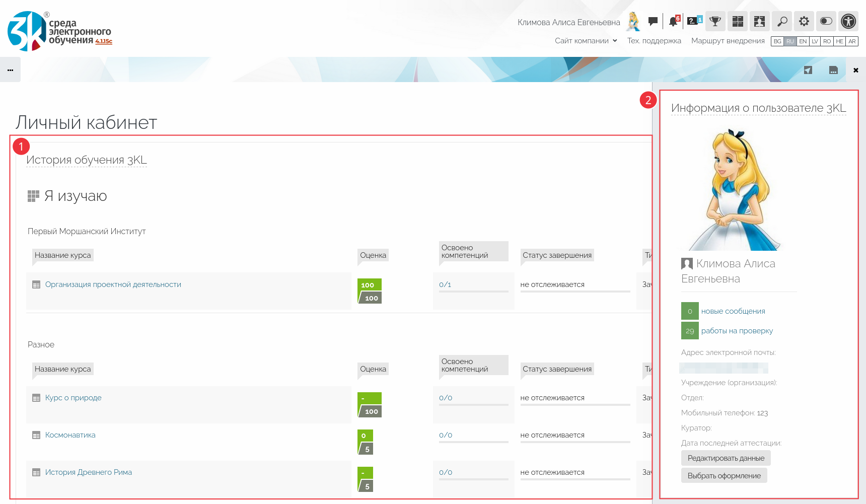Viewport: 866px width, 504px height.
Task: Open the question counter icon with badge 1
Action: (x=695, y=21)
